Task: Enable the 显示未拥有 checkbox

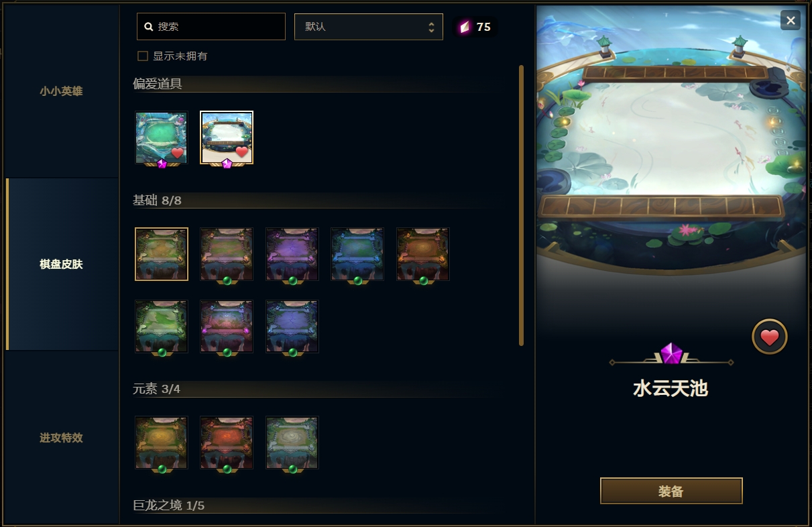Action: click(x=143, y=56)
